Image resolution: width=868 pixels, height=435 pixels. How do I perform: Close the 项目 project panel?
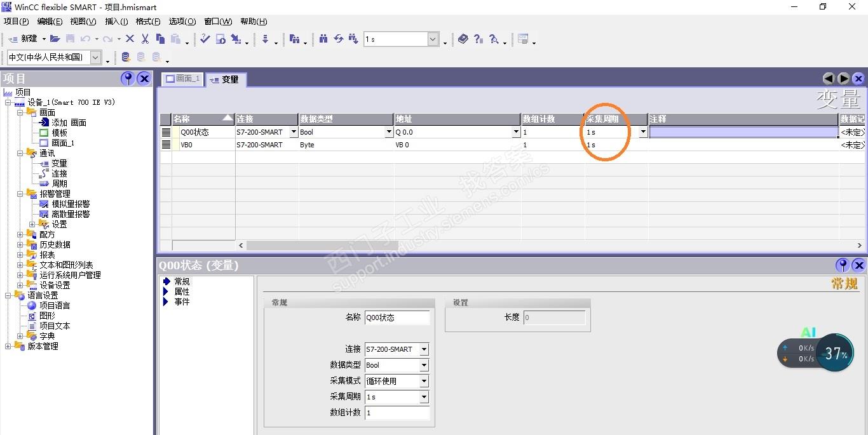[x=144, y=78]
